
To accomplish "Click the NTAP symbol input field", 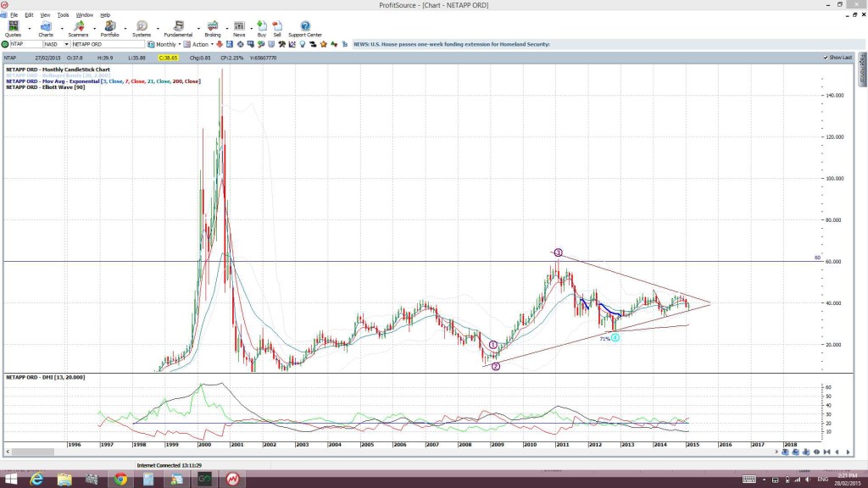I will tap(26, 44).
